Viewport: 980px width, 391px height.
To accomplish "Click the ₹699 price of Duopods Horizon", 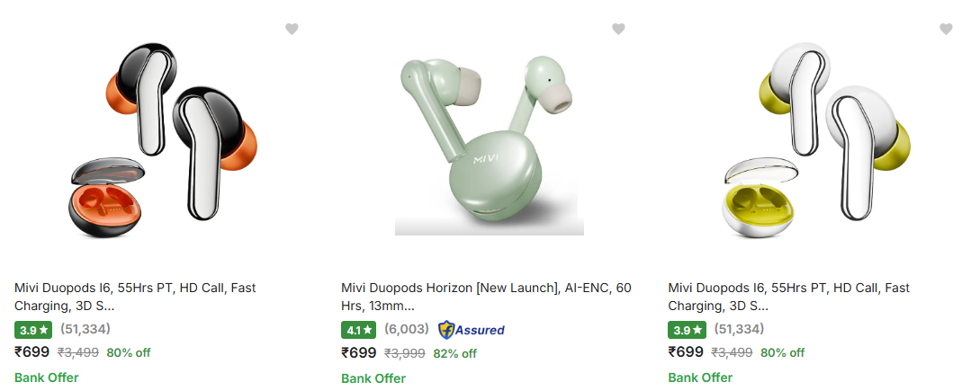I will pos(358,352).
